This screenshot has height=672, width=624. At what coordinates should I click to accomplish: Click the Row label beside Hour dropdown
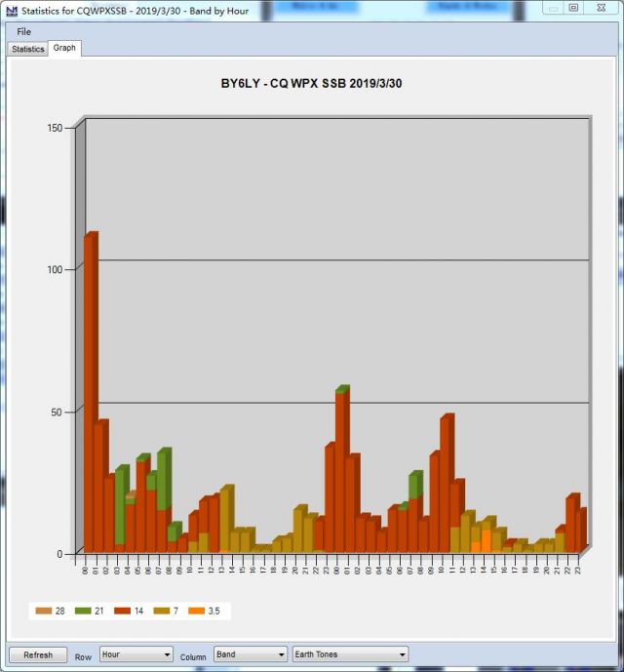(83, 657)
